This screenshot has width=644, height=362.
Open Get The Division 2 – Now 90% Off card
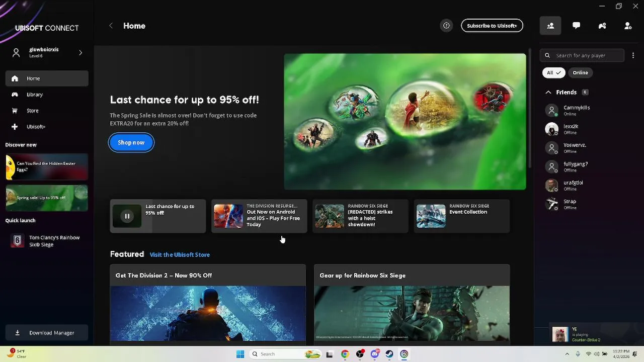point(208,304)
